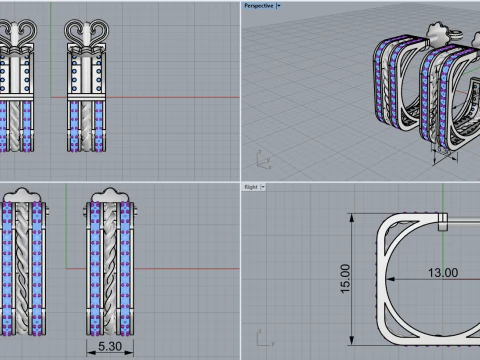Open the Perspective viewport dropdown arrow
Screen dimensions: 480x360
coord(279,6)
